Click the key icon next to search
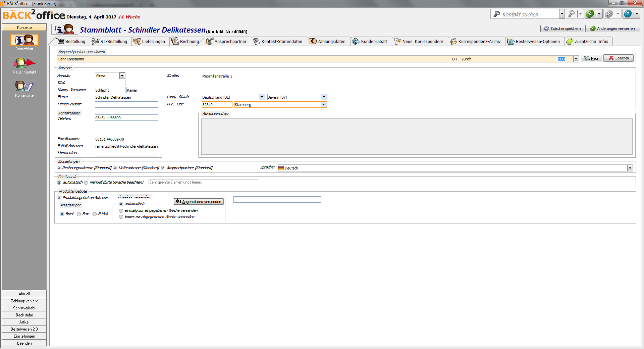644x349 pixels. point(571,14)
